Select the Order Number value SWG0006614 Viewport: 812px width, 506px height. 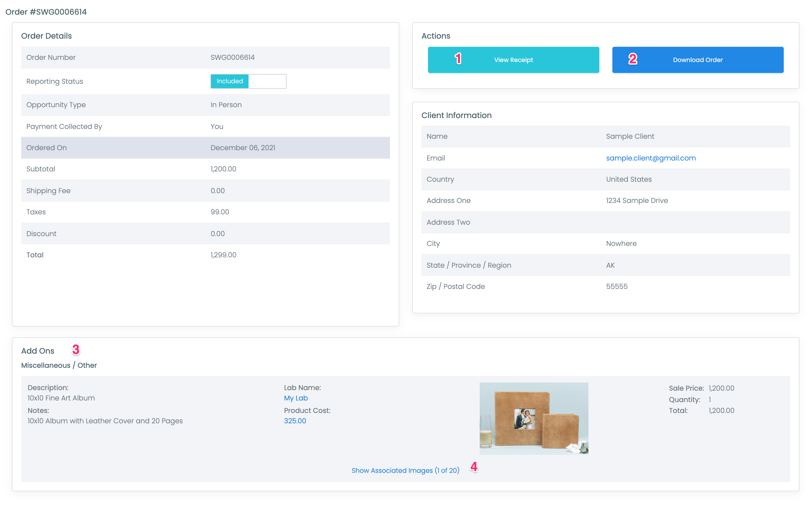[x=233, y=58]
